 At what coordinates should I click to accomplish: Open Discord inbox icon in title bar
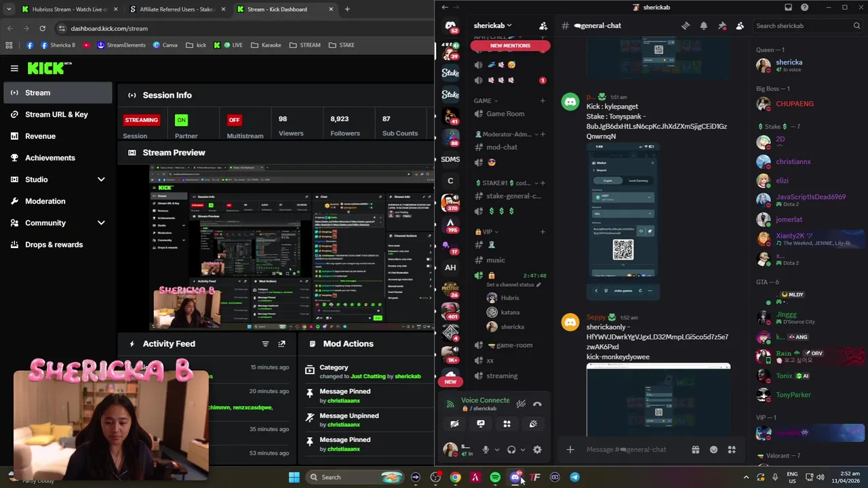[x=788, y=7]
